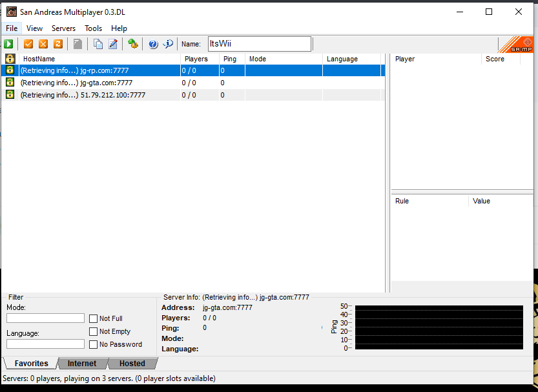538x392 pixels.
Task: Switch to the Hosted tab
Action: (x=132, y=363)
